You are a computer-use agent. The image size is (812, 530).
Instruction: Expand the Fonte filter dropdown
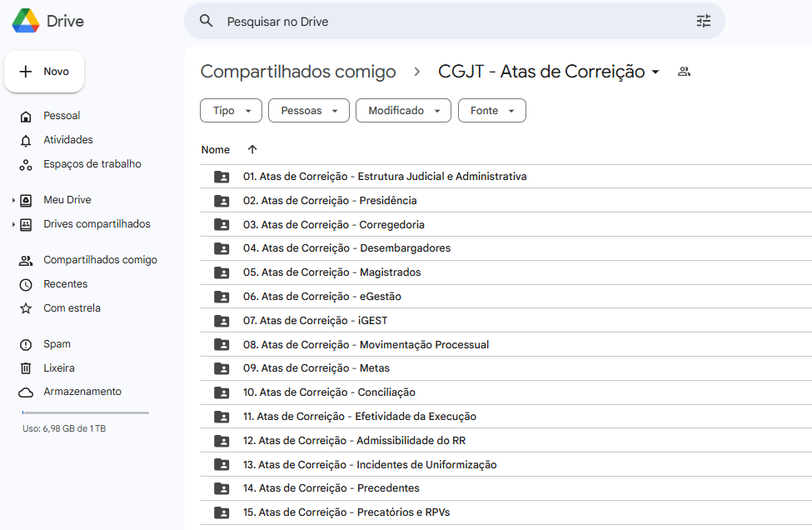(491, 111)
